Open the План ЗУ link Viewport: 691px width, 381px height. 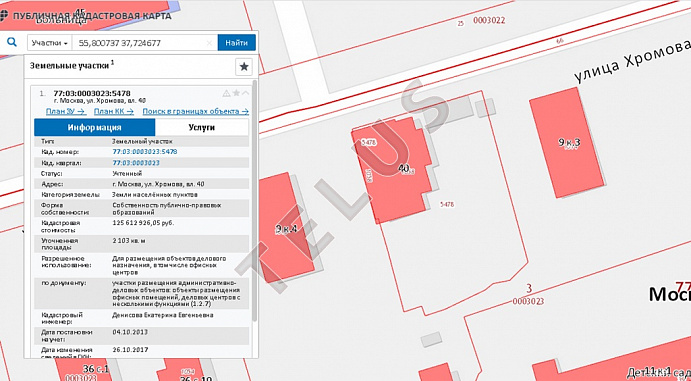(66, 111)
